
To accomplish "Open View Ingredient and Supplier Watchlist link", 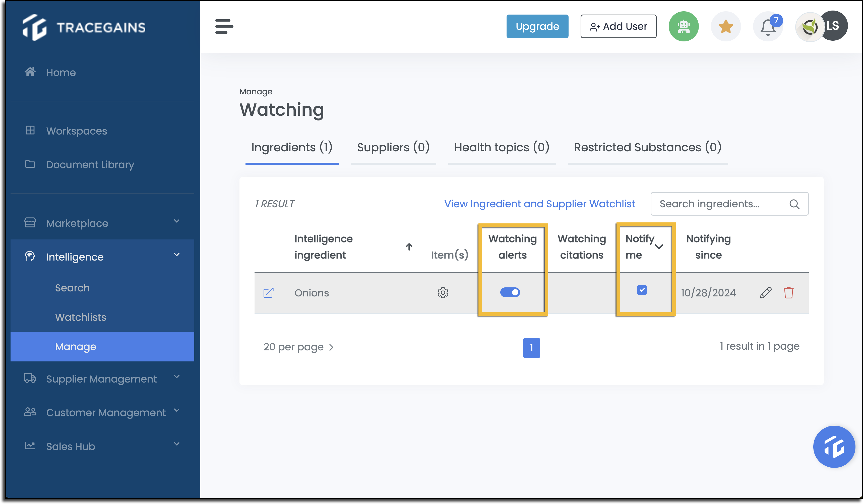I will click(540, 204).
